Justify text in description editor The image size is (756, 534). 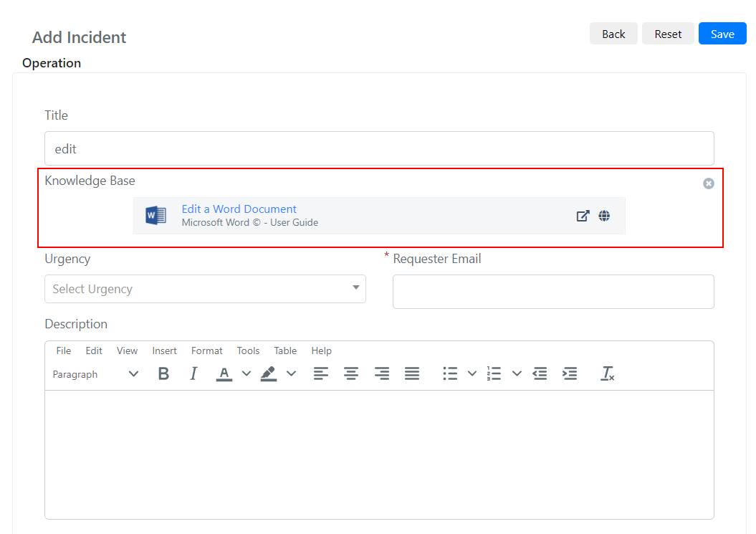412,374
